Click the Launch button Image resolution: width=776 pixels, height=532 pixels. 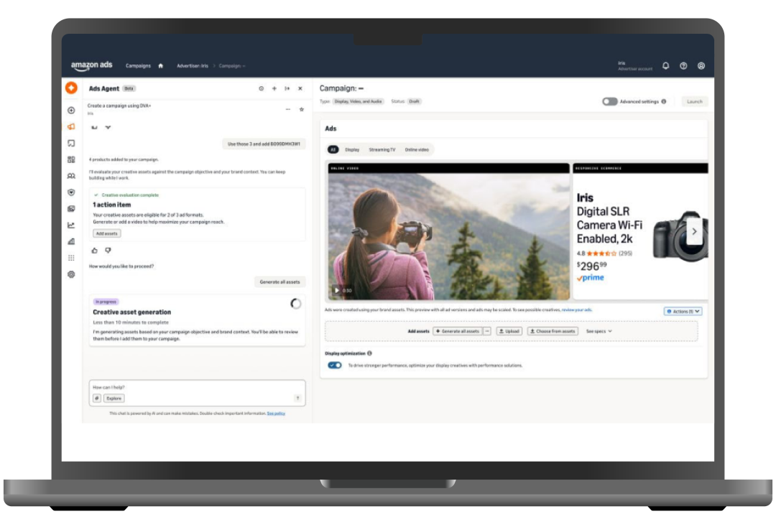(x=694, y=101)
